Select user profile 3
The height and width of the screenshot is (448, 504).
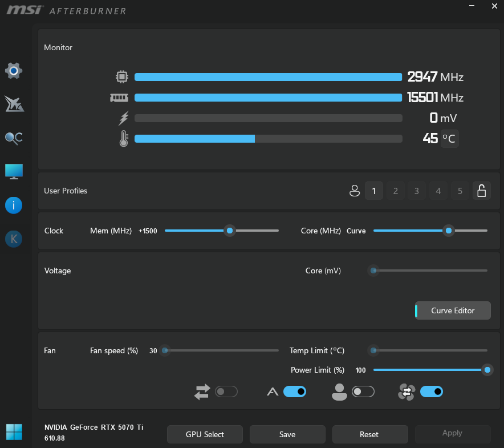point(417,191)
